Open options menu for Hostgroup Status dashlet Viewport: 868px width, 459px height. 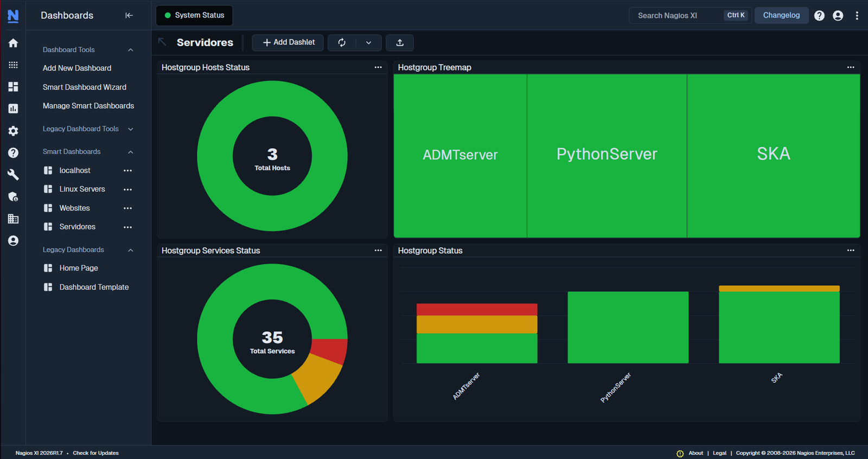851,250
